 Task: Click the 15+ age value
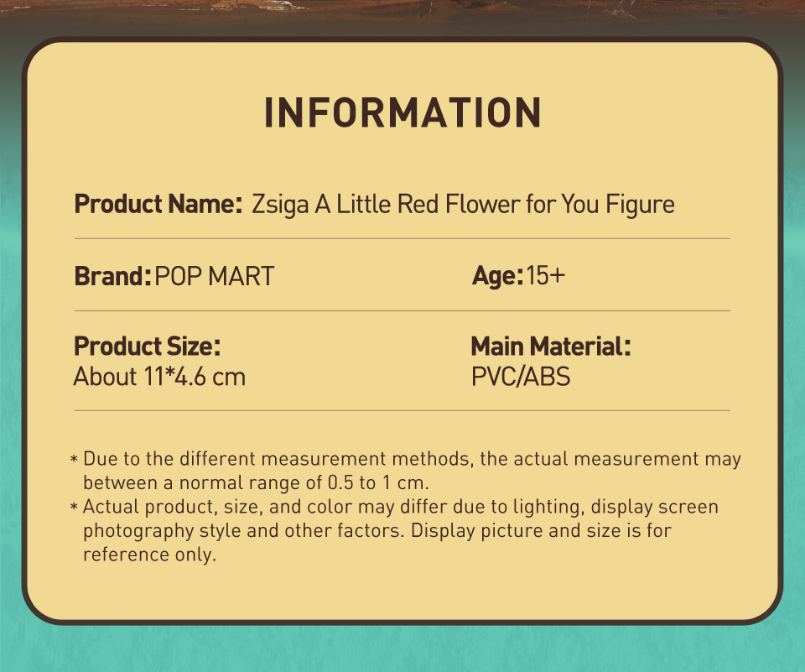pyautogui.click(x=546, y=275)
